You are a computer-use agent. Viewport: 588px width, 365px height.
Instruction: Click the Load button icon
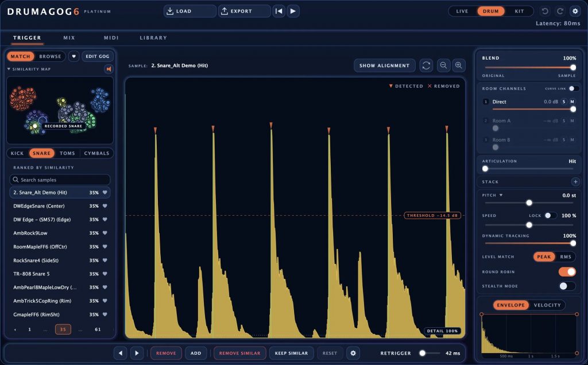point(170,11)
